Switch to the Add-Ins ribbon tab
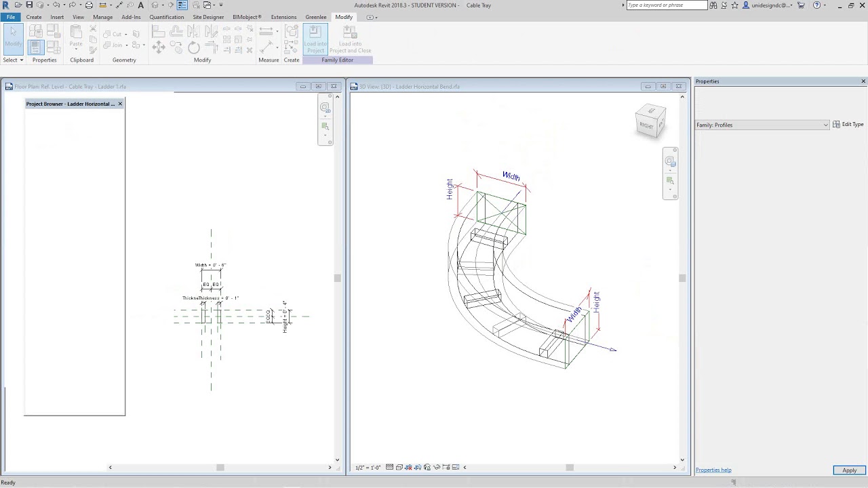This screenshot has height=488, width=868. pos(132,17)
